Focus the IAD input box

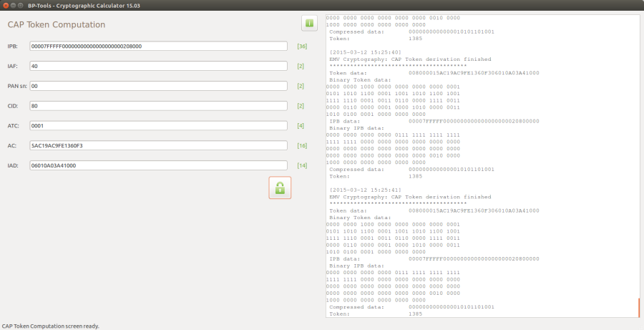[159, 165]
